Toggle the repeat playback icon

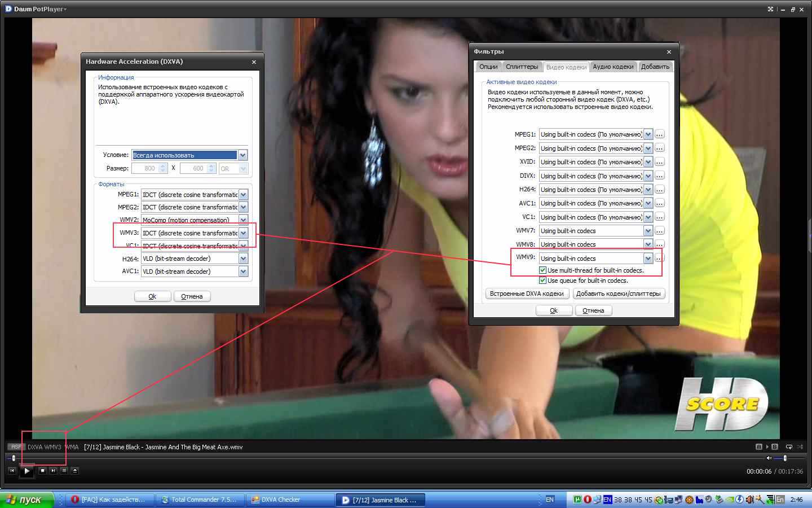click(x=789, y=446)
